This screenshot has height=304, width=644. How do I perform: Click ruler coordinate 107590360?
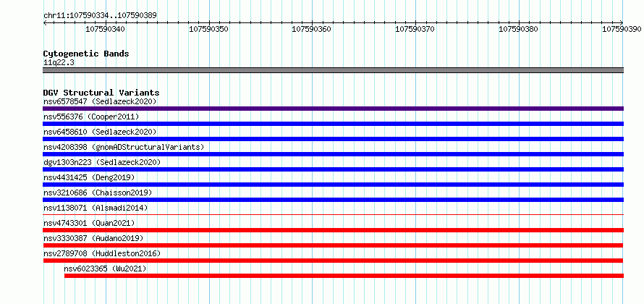(x=312, y=30)
